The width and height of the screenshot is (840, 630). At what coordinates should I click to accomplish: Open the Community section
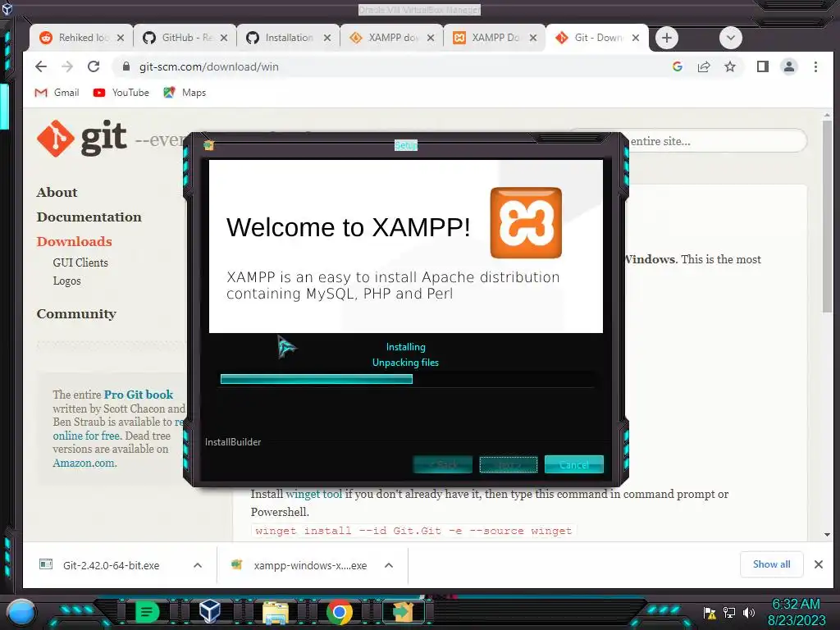[76, 314]
